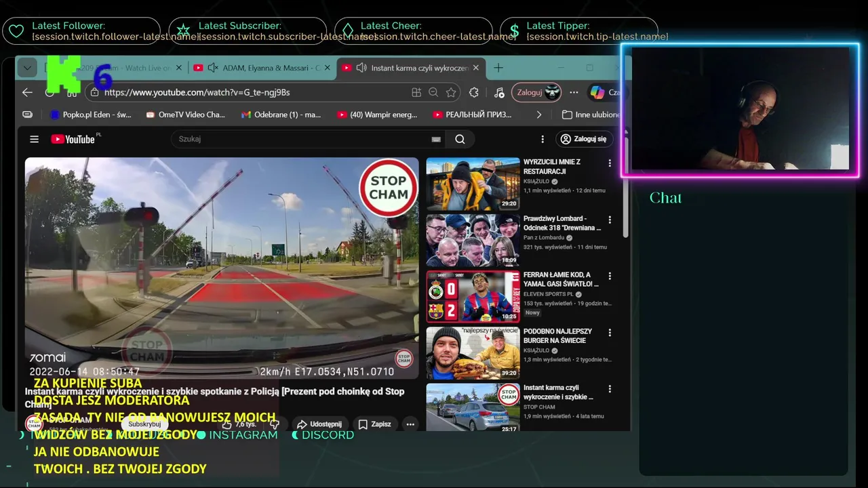
Task: Open the media control music note icon
Action: (x=499, y=92)
